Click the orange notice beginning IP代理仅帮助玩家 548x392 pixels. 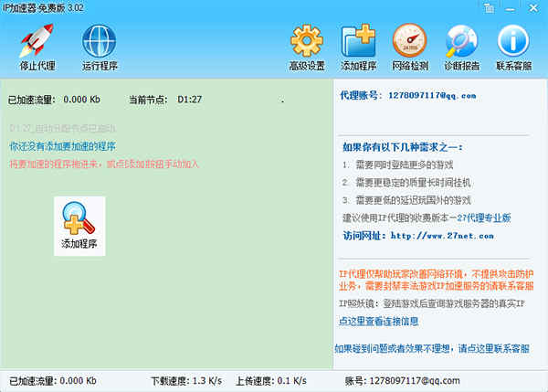click(437, 280)
